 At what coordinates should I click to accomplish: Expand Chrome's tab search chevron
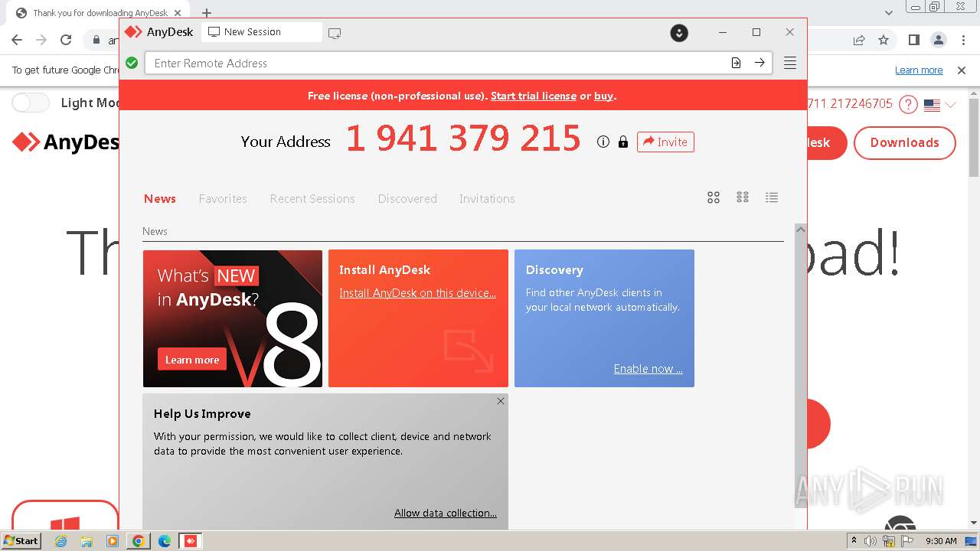889,13
